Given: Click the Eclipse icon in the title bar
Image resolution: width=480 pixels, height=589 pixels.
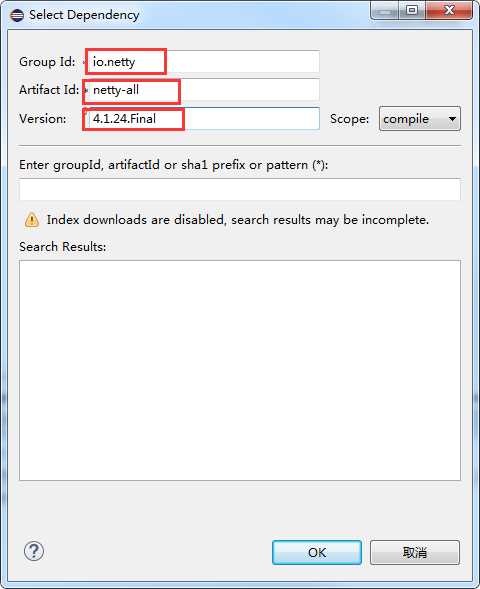Looking at the screenshot, I should click(17, 15).
